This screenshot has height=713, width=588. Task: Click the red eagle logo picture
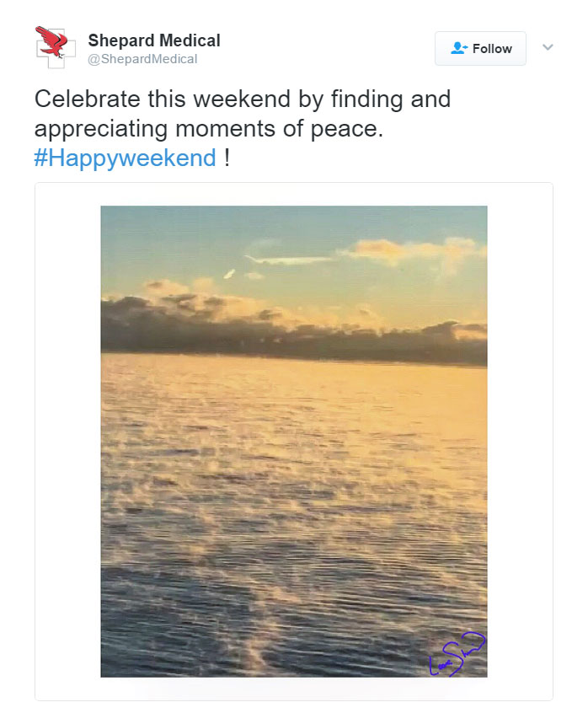click(51, 41)
